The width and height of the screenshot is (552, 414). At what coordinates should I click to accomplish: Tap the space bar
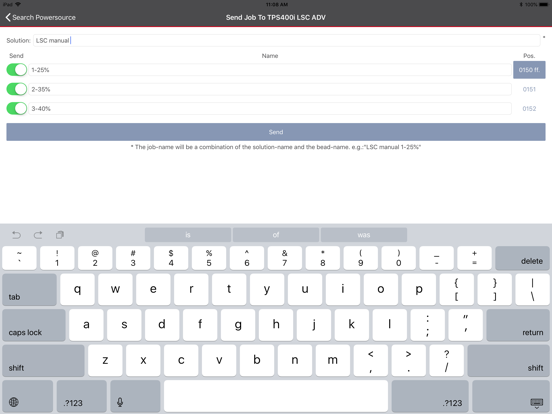point(276,397)
